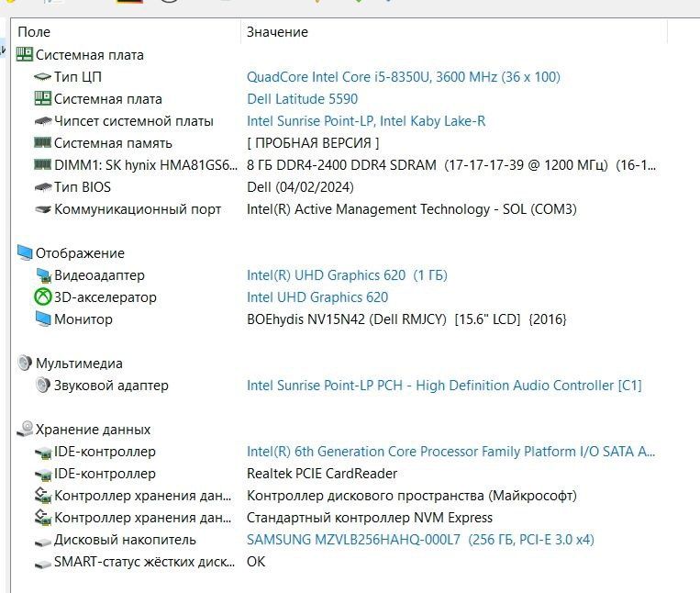Screen dimensions: 700x593
Task: Click the Отображение group monitor icon
Action: click(25, 252)
